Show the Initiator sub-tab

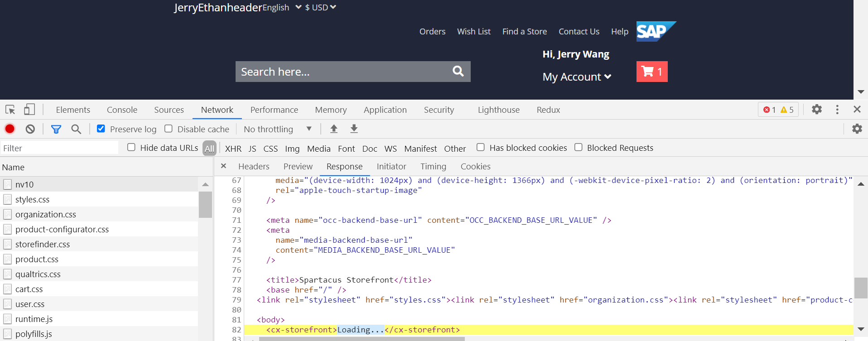[391, 166]
